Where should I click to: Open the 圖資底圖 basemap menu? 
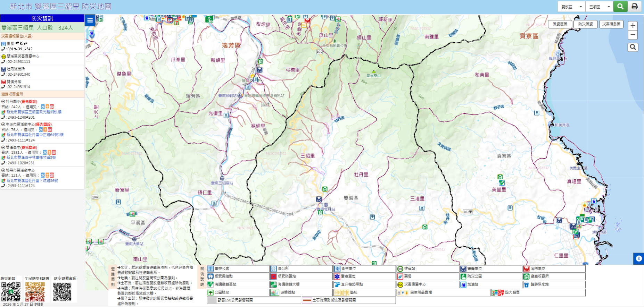[560, 24]
